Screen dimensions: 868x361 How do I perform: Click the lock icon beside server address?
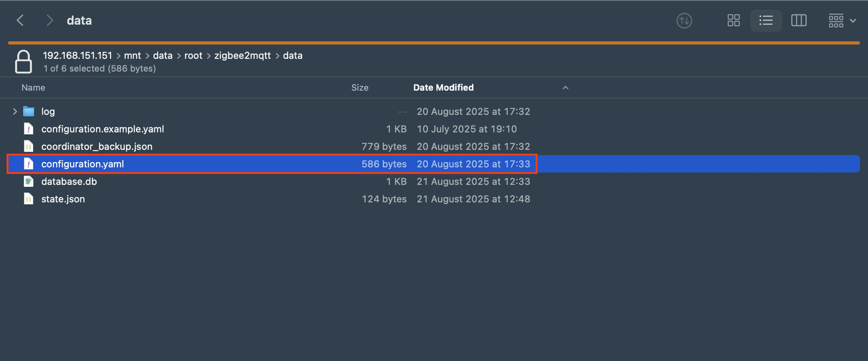(x=23, y=62)
